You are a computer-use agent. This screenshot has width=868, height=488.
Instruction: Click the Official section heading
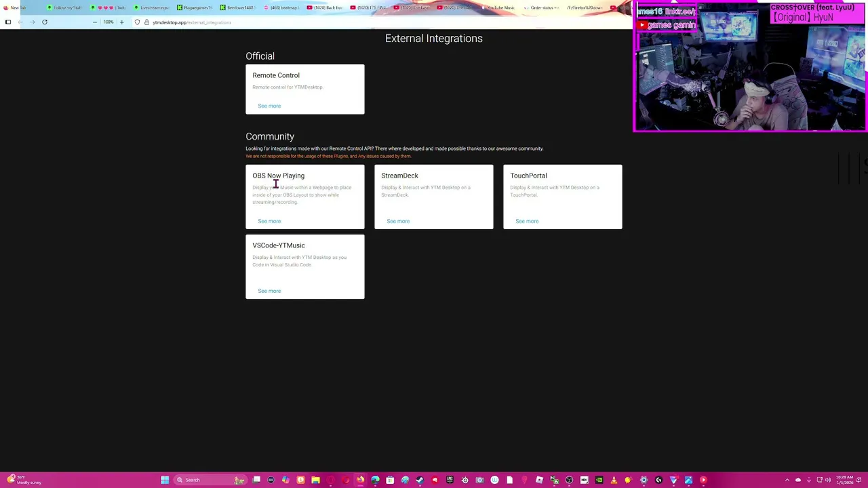pyautogui.click(x=260, y=56)
